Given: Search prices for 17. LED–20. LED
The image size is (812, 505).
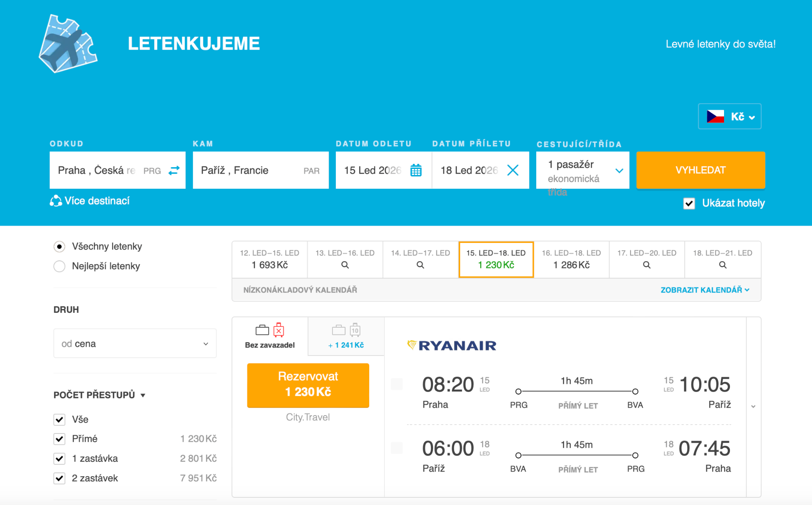Looking at the screenshot, I should (x=646, y=265).
